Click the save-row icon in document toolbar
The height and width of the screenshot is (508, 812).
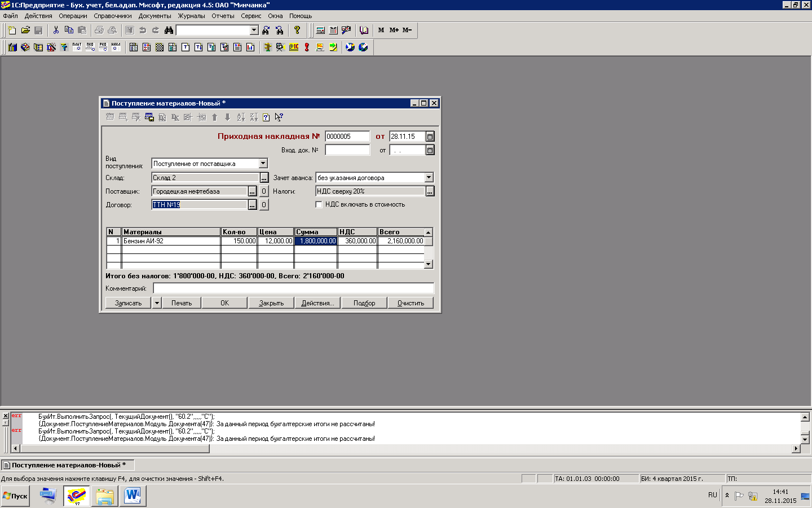(x=149, y=117)
